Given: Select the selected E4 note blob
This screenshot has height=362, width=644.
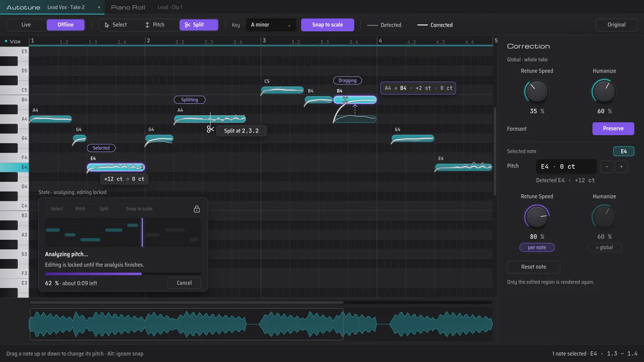Looking at the screenshot, I should tap(116, 167).
